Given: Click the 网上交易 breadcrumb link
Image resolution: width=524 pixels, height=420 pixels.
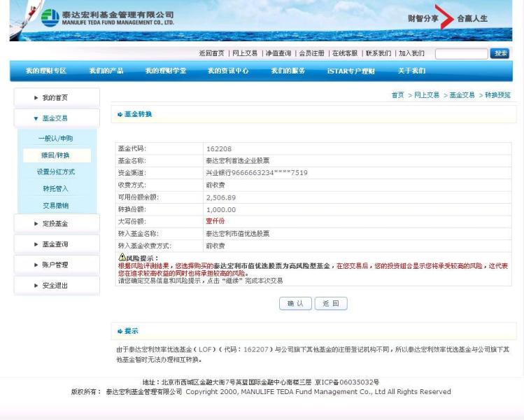Looking at the screenshot, I should pos(427,95).
